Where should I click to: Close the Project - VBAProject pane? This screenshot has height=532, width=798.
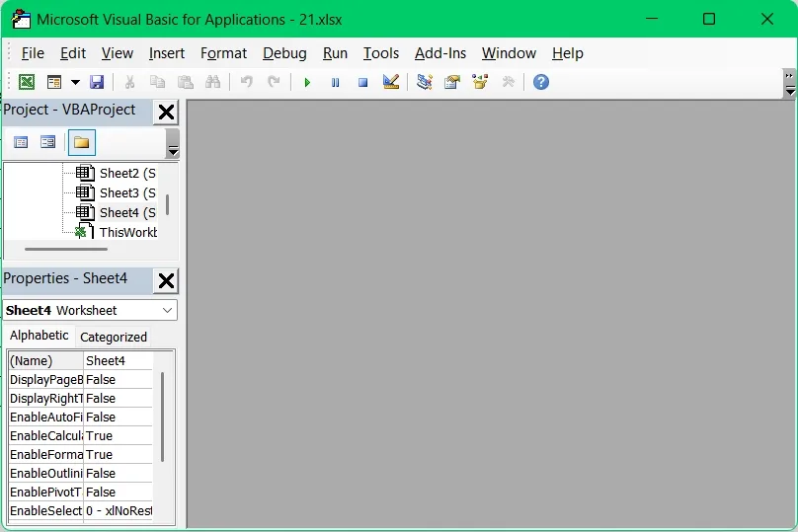[x=167, y=112]
